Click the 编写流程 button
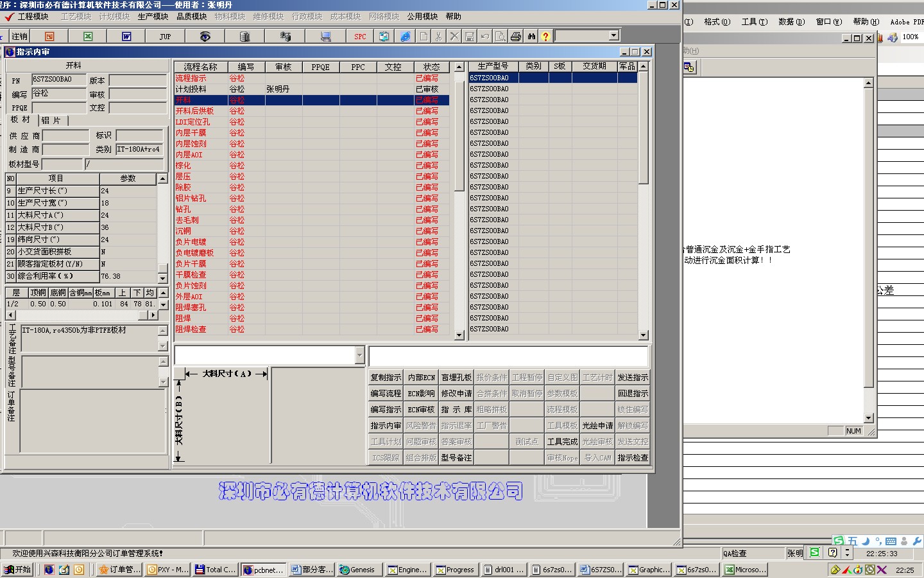Viewport: 924px width, 578px height. (386, 394)
